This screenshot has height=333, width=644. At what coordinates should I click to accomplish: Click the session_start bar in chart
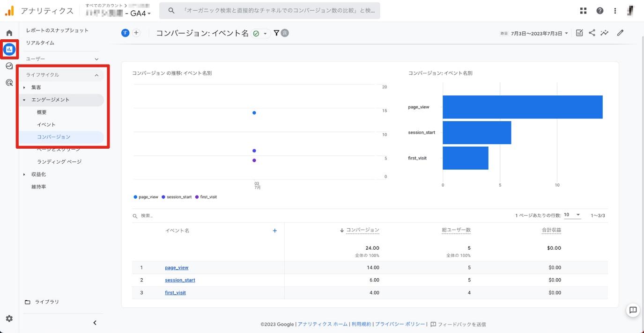[x=477, y=133]
